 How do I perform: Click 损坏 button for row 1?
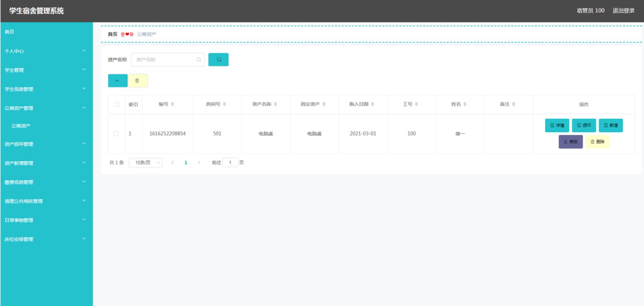(584, 126)
